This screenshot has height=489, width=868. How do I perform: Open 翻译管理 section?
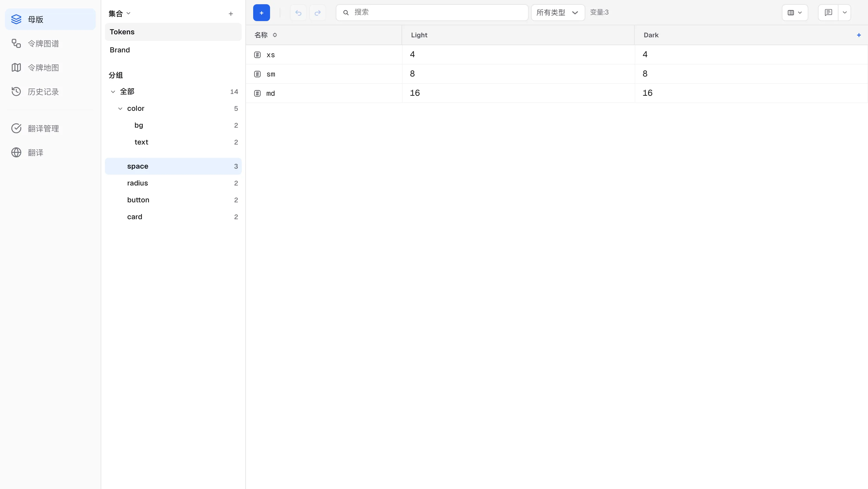coord(50,129)
